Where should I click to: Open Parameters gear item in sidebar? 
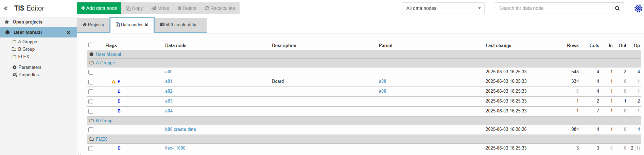27,67
